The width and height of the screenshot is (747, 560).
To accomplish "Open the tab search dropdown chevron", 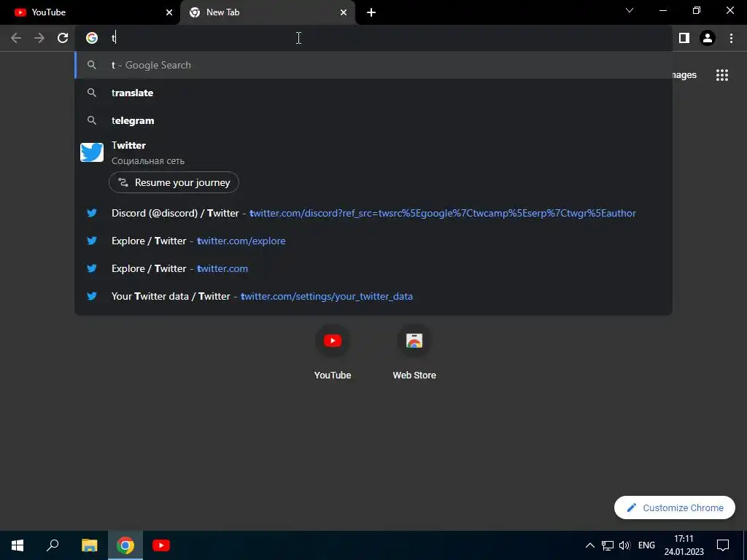I will (x=630, y=10).
